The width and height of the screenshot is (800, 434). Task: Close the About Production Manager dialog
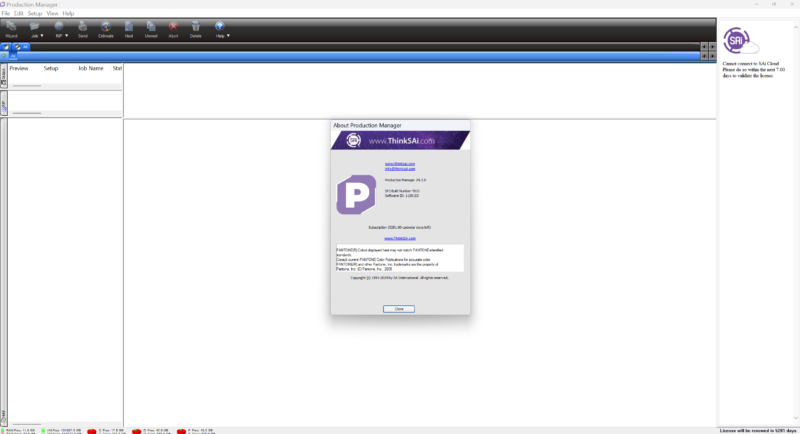pos(399,309)
